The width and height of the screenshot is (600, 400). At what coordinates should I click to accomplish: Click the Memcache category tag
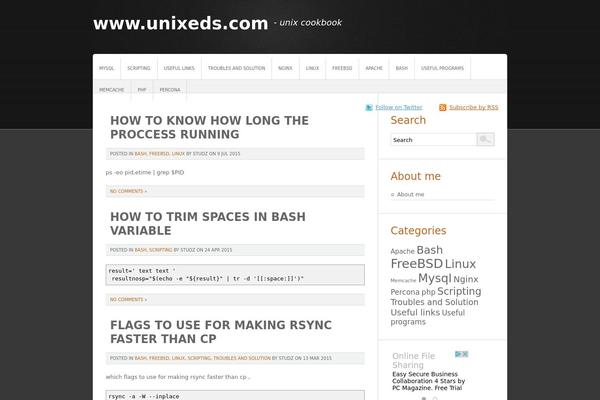[403, 281]
